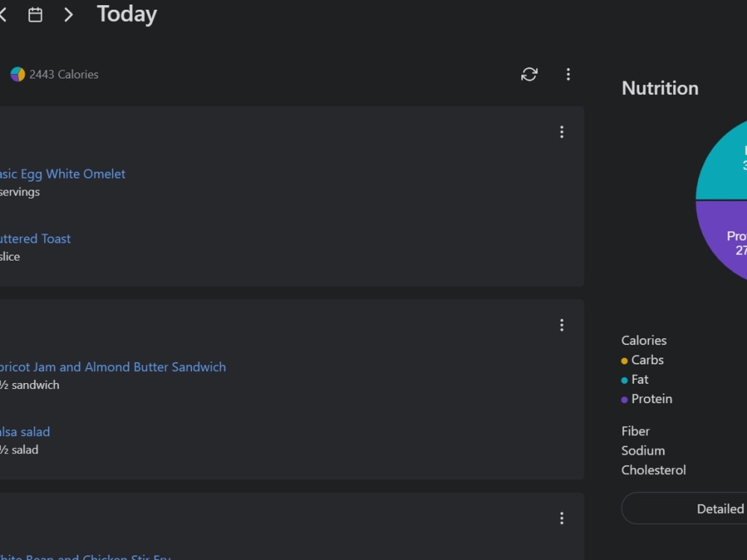Open options menu for the Egg White Omelet meal
The image size is (747, 560).
click(562, 132)
